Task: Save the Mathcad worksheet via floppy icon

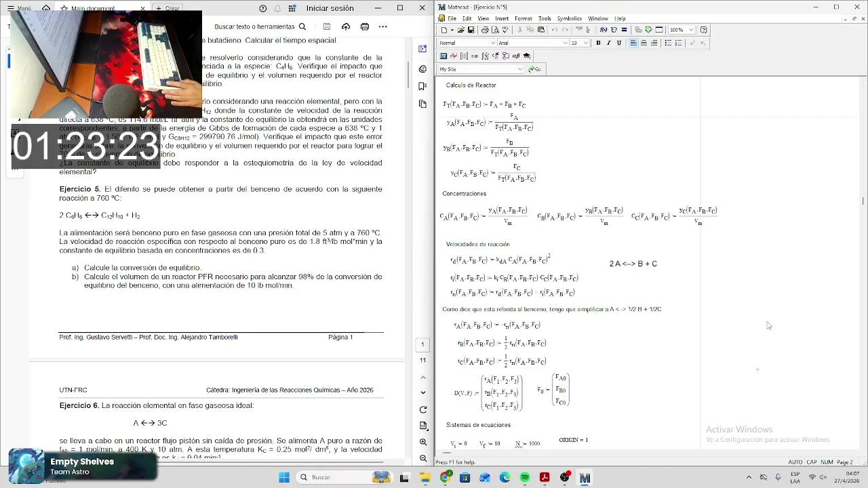Action: pyautogui.click(x=471, y=30)
